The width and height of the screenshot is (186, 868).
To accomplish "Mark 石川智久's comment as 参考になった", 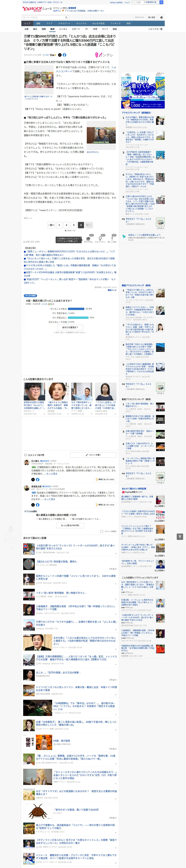I will [105, 479].
